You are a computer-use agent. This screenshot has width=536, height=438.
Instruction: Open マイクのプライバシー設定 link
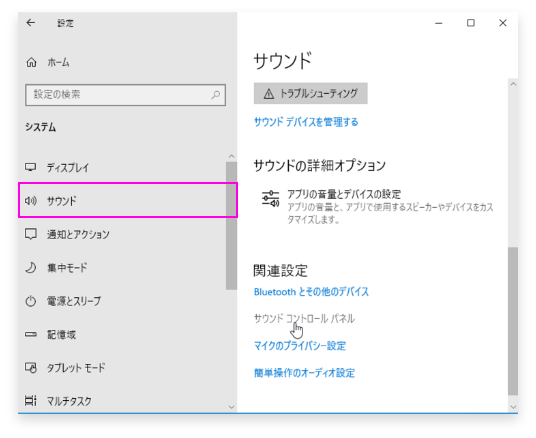coord(300,346)
